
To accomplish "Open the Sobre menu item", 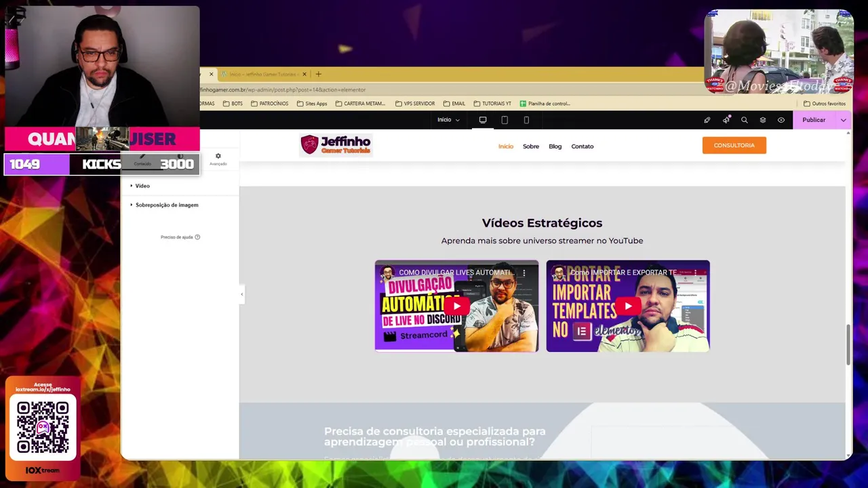I will pos(531,146).
